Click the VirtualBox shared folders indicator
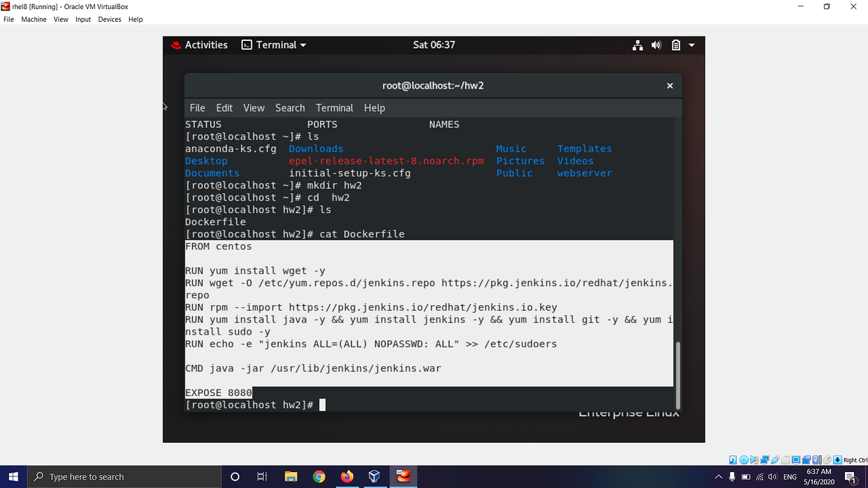 [786, 460]
